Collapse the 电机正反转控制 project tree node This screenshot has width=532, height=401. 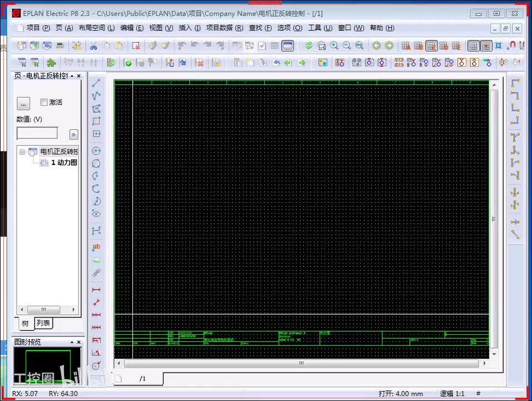point(22,152)
